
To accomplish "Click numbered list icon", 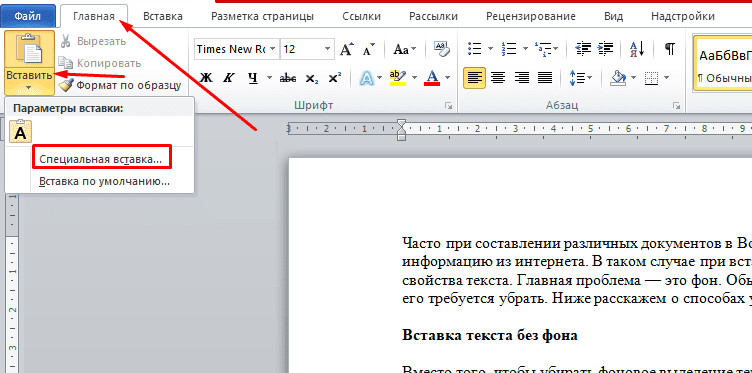I will [x=509, y=49].
